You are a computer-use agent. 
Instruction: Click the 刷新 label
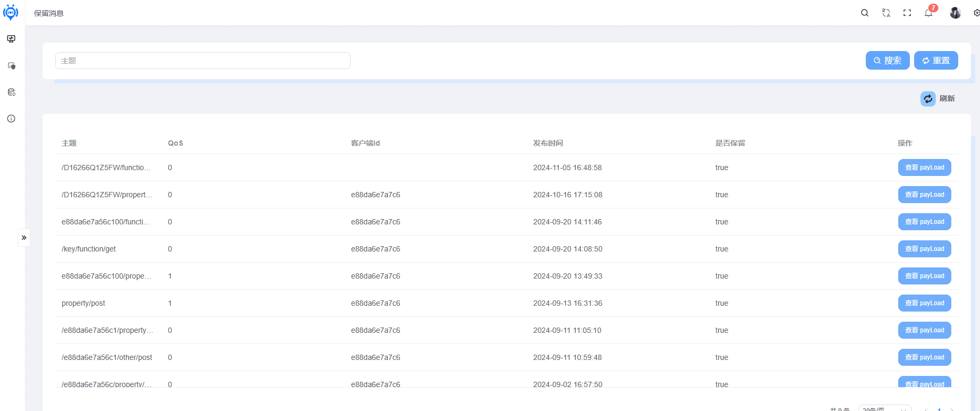pyautogui.click(x=947, y=98)
